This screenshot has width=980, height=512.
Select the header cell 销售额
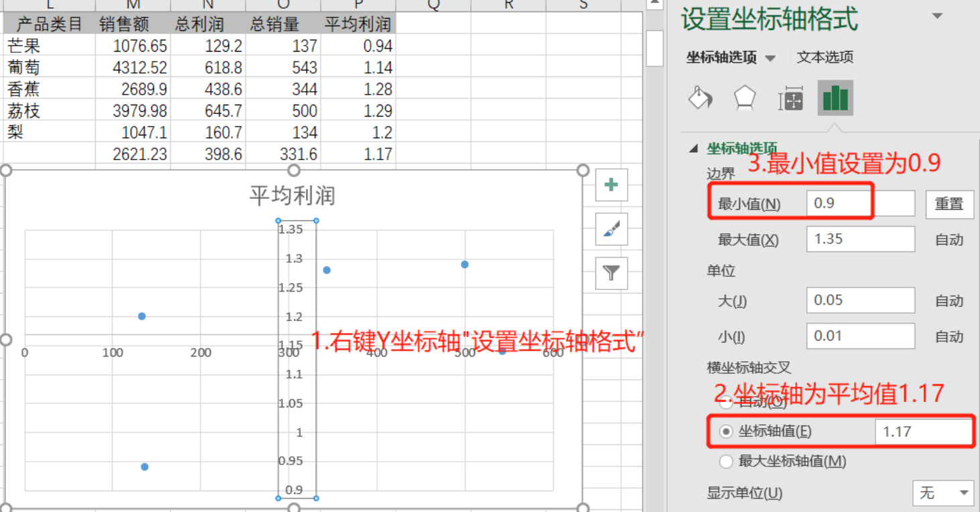(x=133, y=25)
